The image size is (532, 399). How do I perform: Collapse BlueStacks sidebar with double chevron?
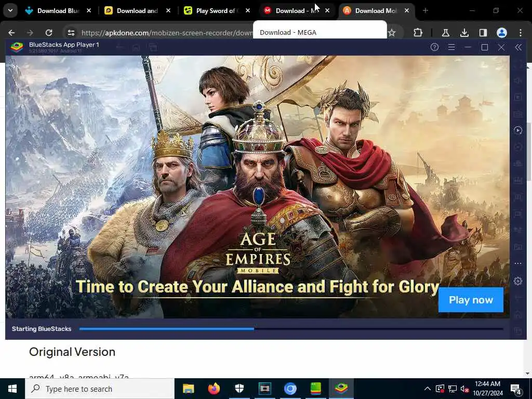point(518,47)
